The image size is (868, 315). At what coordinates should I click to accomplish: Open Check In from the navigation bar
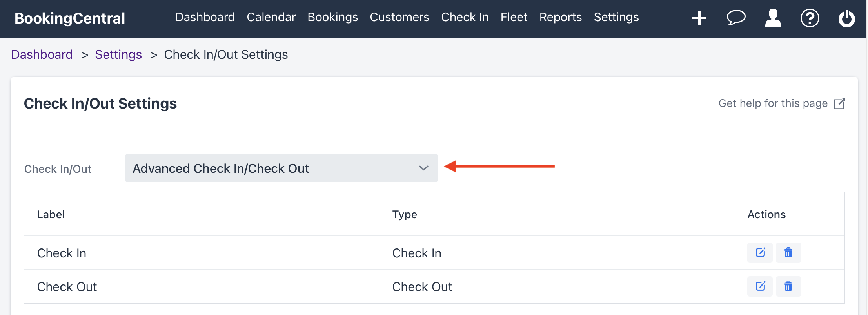[465, 17]
